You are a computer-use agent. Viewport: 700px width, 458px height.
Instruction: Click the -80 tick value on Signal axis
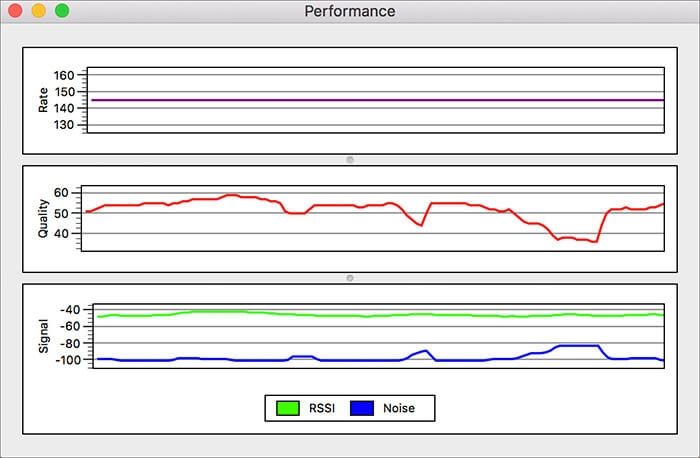point(70,343)
